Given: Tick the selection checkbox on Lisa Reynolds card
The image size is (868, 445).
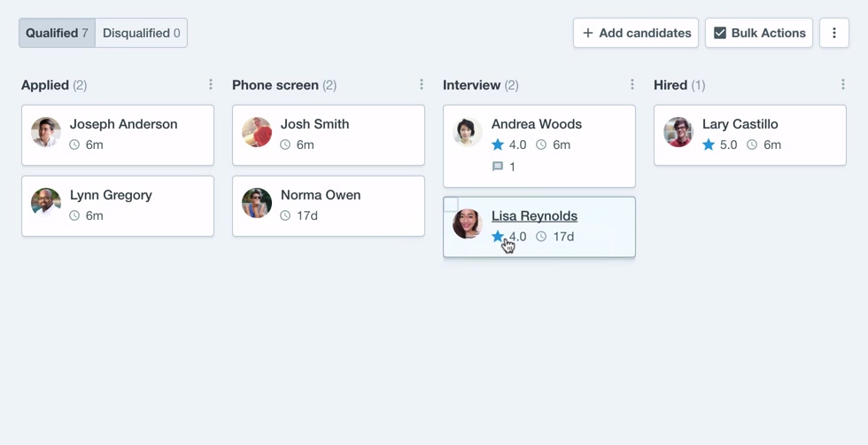Looking at the screenshot, I should (x=452, y=205).
